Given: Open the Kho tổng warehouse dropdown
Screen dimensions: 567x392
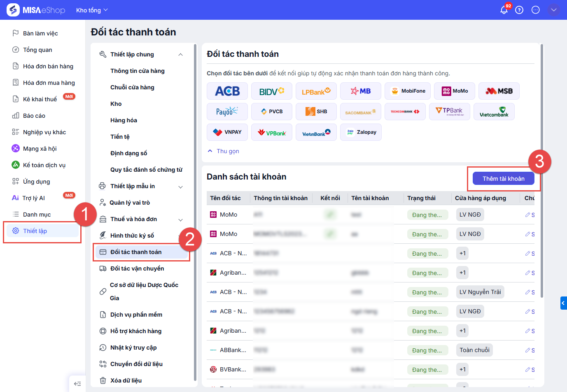Looking at the screenshot, I should point(92,10).
